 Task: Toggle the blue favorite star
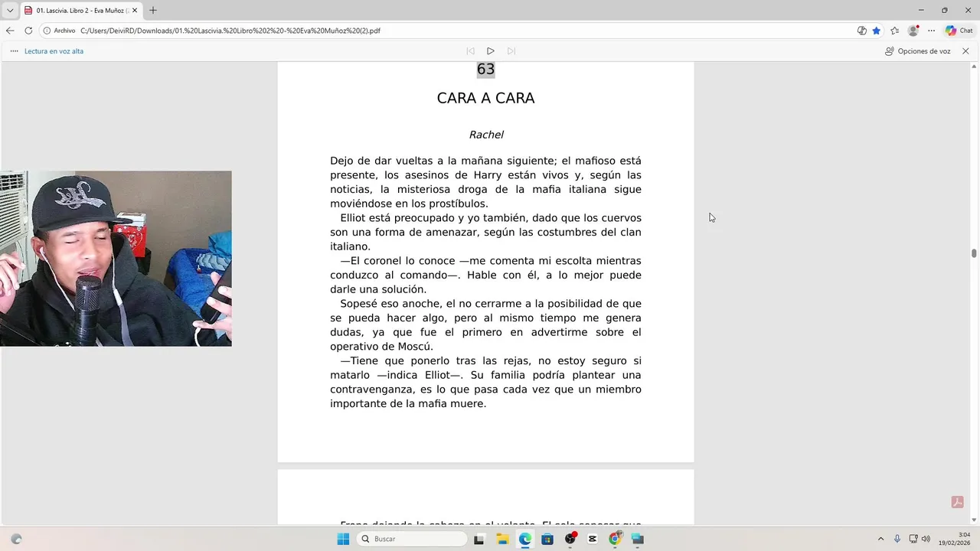tap(877, 31)
